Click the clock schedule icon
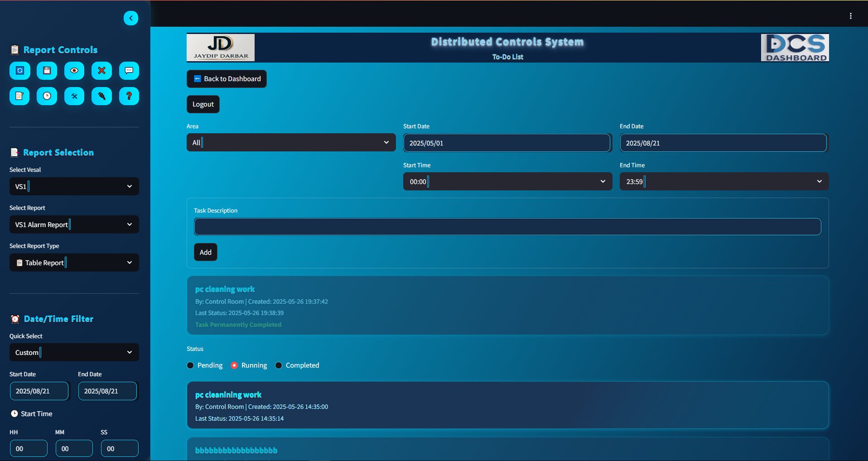The height and width of the screenshot is (461, 868). coord(47,96)
